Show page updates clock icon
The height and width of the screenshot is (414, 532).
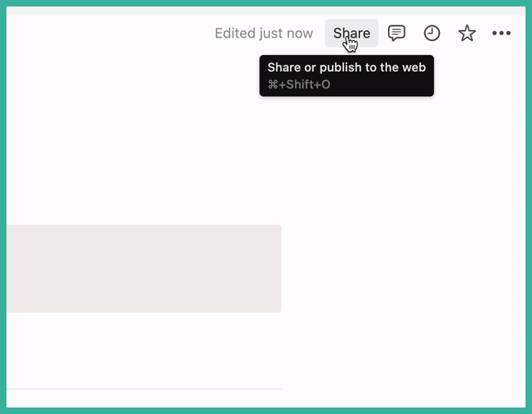(432, 33)
